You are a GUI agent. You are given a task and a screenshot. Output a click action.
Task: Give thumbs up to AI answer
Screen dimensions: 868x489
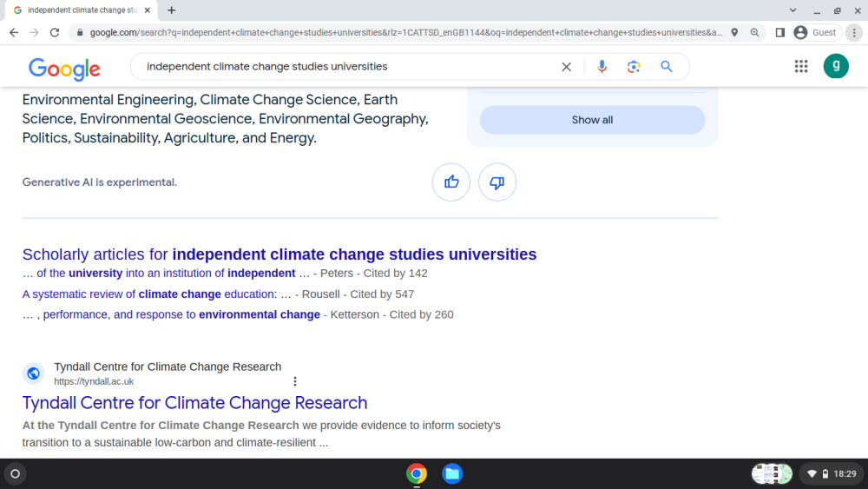[x=451, y=182]
